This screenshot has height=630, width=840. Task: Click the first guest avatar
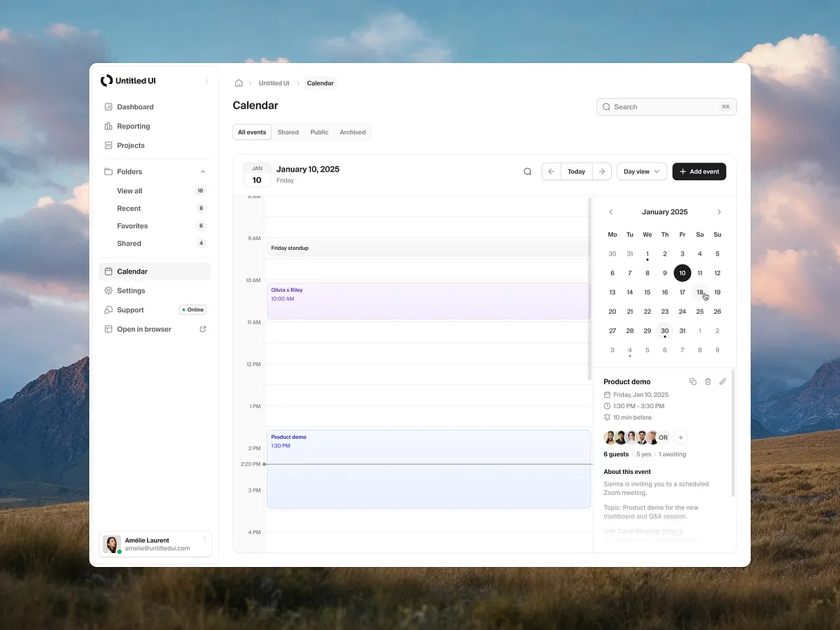coord(610,437)
